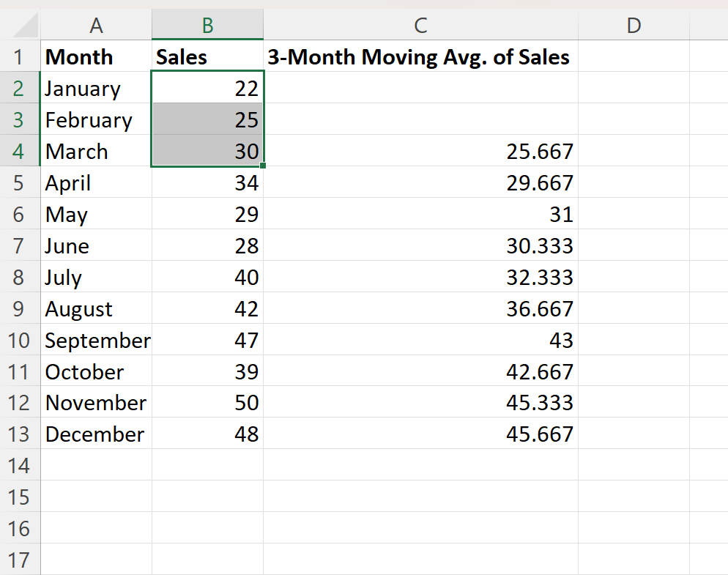Click moving average 45.667 cell
Viewport: 728px width, 575px height.
(420, 434)
